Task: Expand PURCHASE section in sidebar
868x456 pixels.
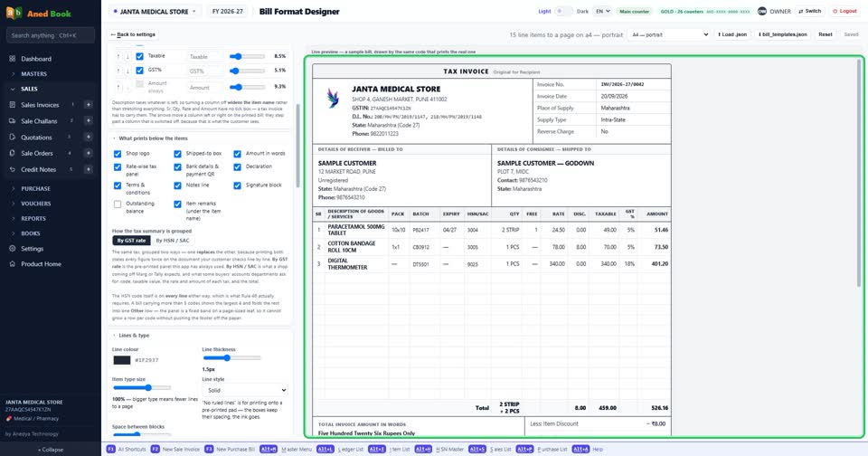Action: pyautogui.click(x=35, y=188)
